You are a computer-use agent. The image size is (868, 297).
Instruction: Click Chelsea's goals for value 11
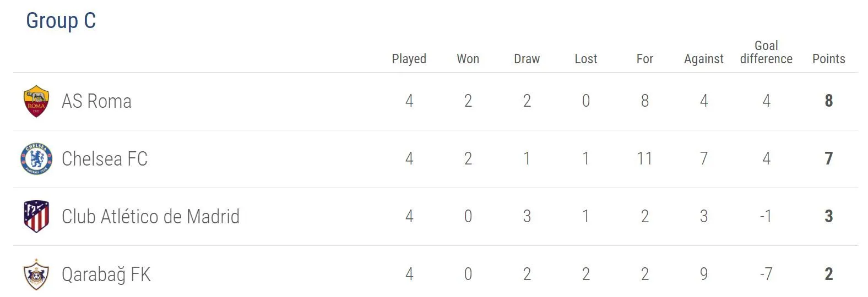coord(644,159)
